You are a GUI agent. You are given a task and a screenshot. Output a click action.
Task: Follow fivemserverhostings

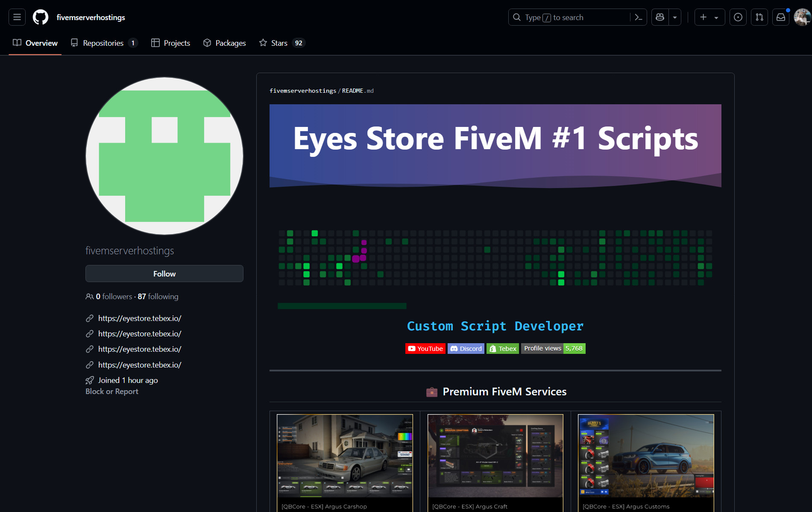point(164,274)
